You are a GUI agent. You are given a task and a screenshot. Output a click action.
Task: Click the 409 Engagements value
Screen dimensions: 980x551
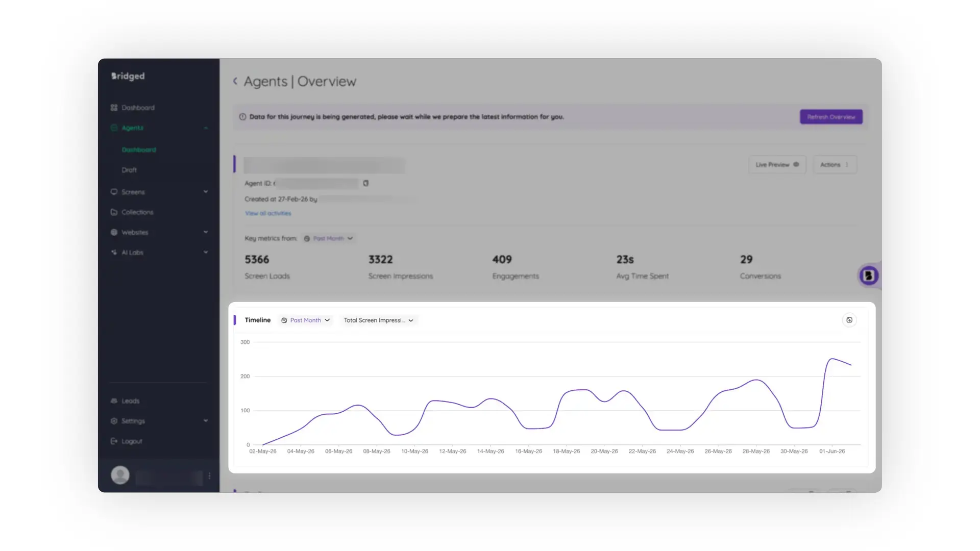(x=502, y=260)
